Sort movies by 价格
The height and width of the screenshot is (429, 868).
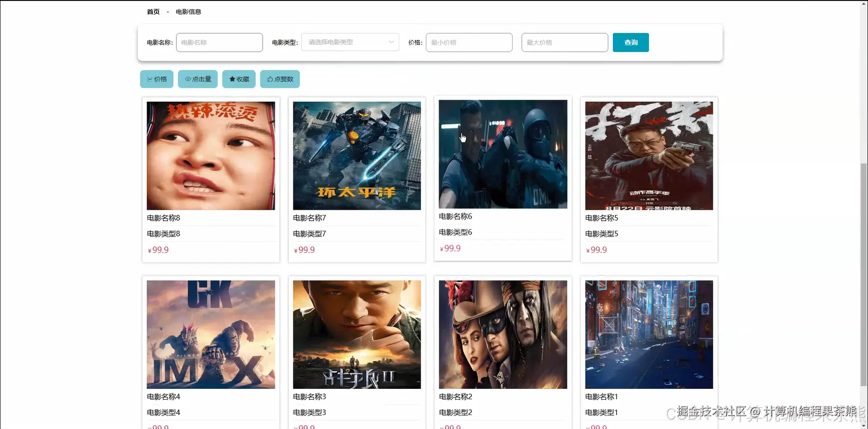click(x=157, y=79)
